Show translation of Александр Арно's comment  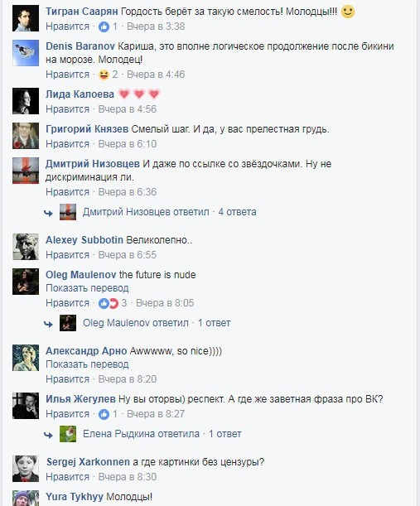87,364
